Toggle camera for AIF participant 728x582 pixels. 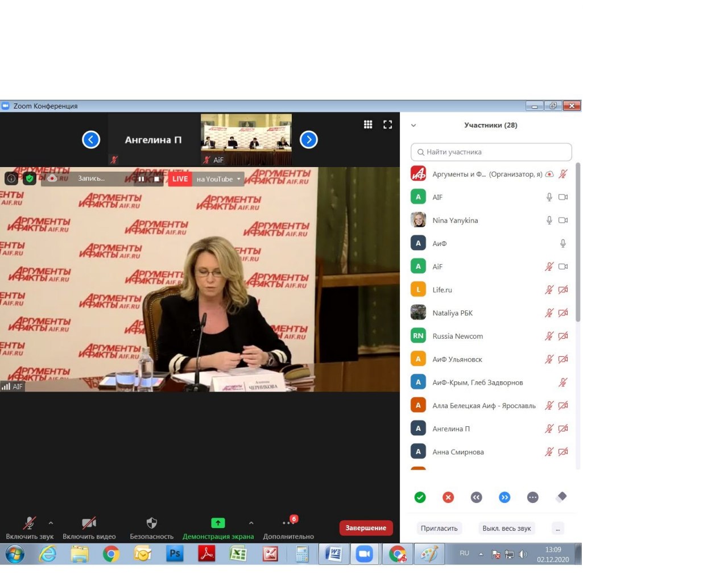pyautogui.click(x=563, y=197)
